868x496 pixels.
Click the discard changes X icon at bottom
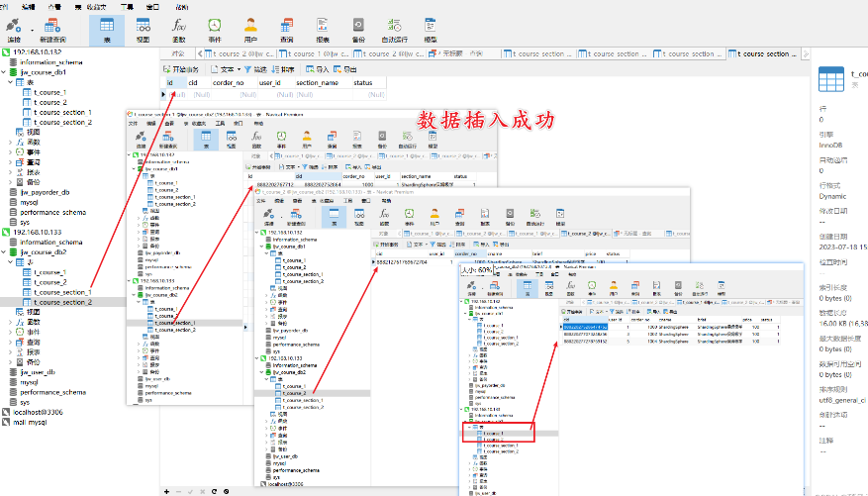(x=203, y=491)
